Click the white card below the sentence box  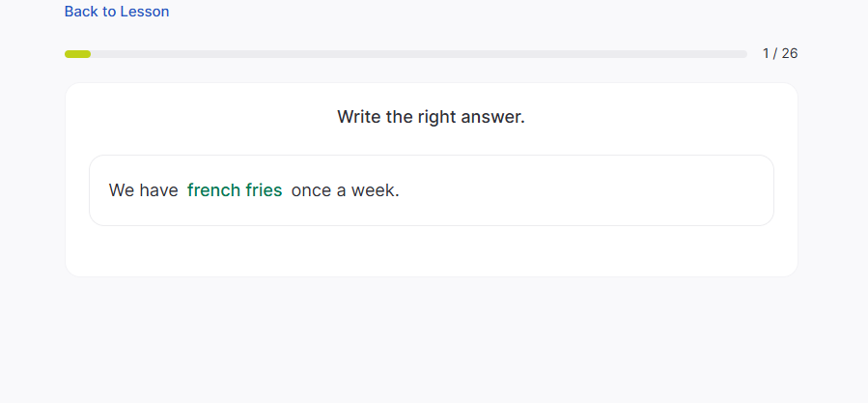(431, 251)
